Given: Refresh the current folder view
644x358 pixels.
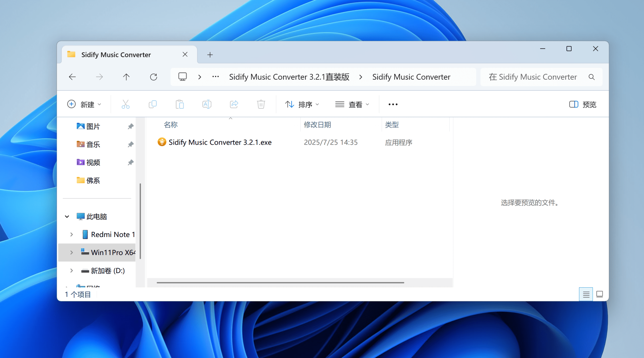Looking at the screenshot, I should click(153, 77).
